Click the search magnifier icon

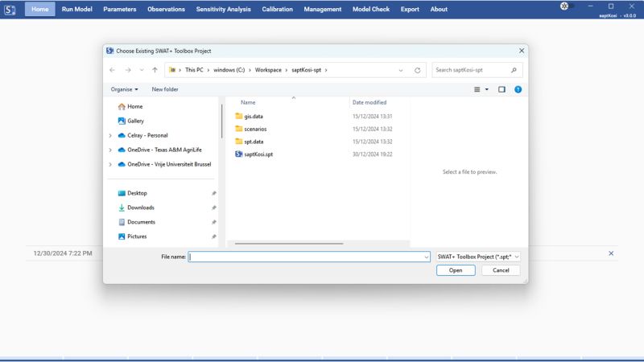coord(514,70)
